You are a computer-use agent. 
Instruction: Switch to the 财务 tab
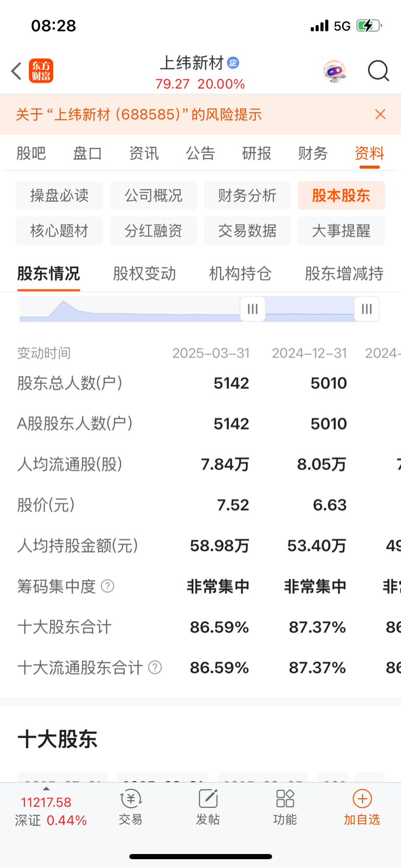tap(313, 153)
